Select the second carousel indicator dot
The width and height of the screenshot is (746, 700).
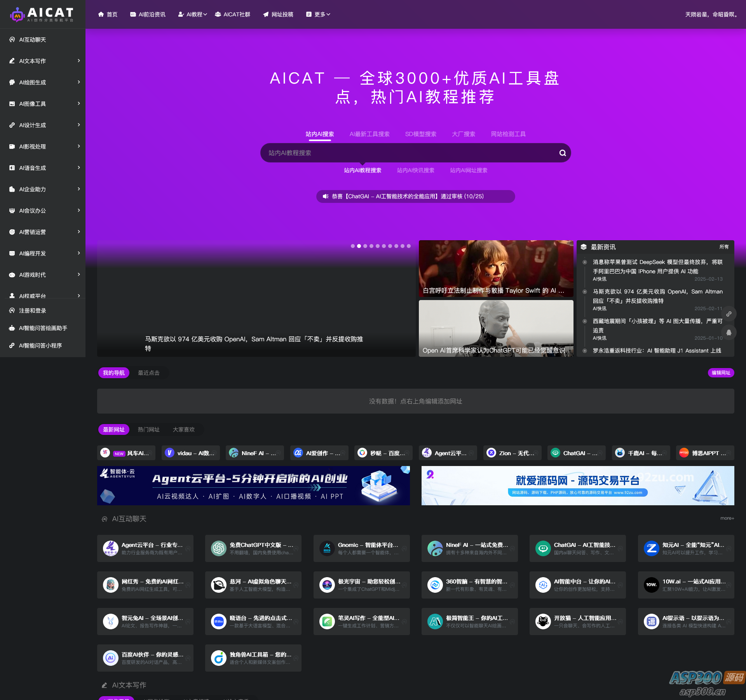tap(359, 246)
